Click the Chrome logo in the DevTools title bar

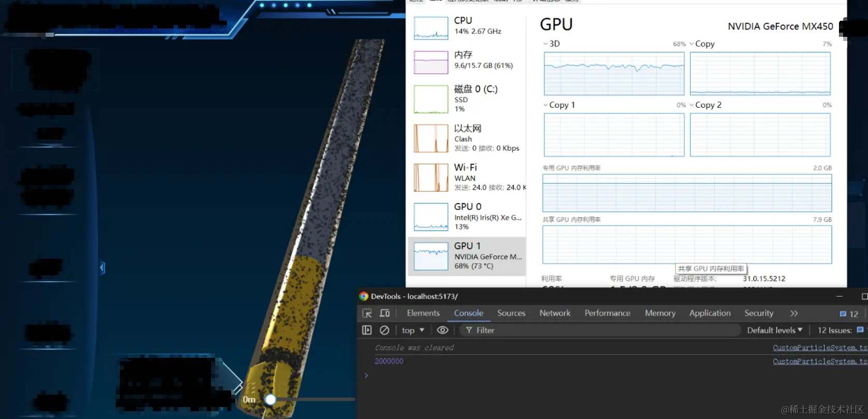tap(363, 296)
